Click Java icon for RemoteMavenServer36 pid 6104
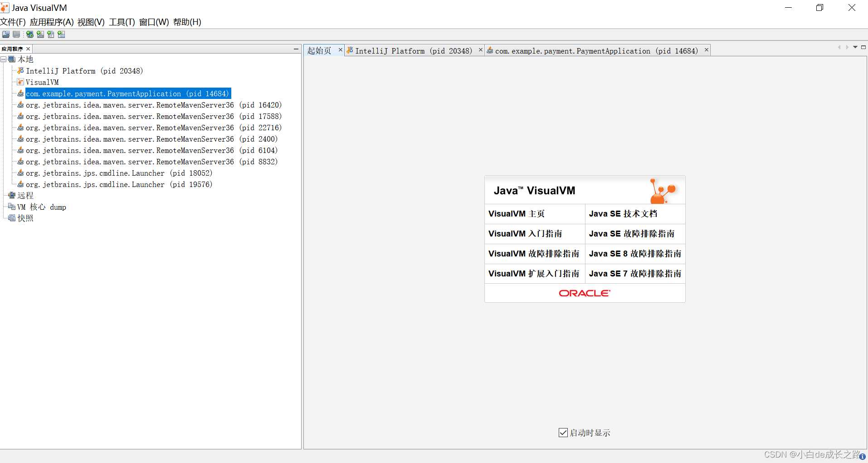The width and height of the screenshot is (868, 463). pos(20,150)
